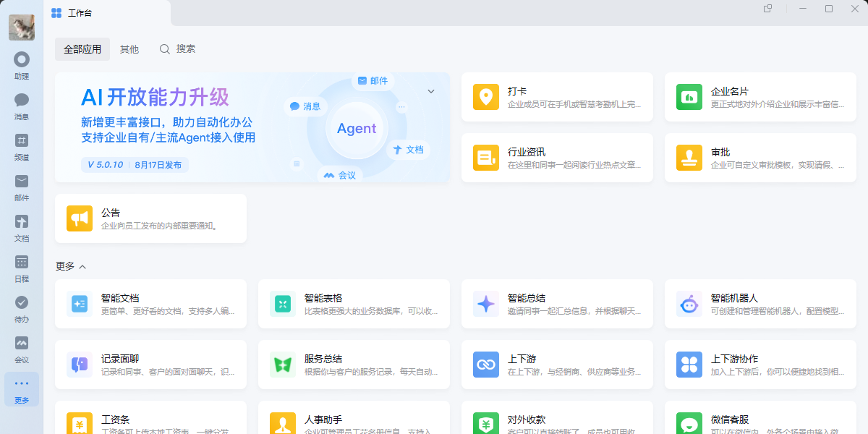The width and height of the screenshot is (868, 434).
Task: Click the 消息 bubble in the banner
Action: coord(305,106)
